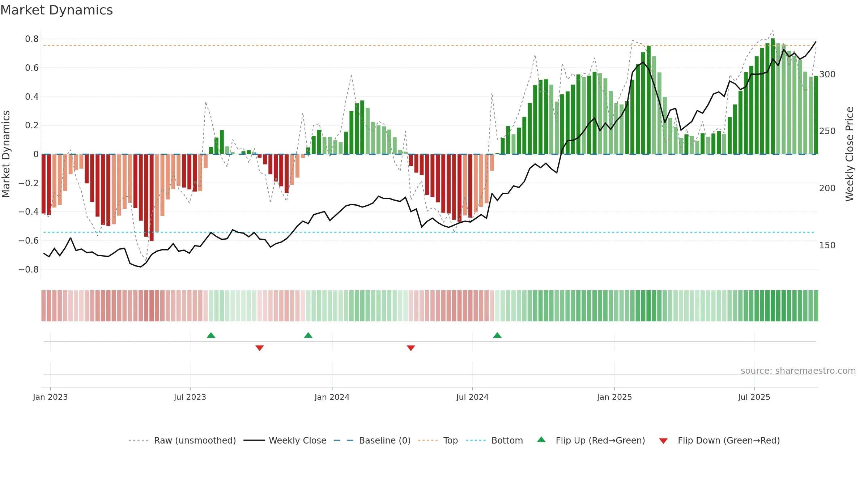Click the Jan 2024 x-axis label
868x488 pixels.
(x=332, y=397)
